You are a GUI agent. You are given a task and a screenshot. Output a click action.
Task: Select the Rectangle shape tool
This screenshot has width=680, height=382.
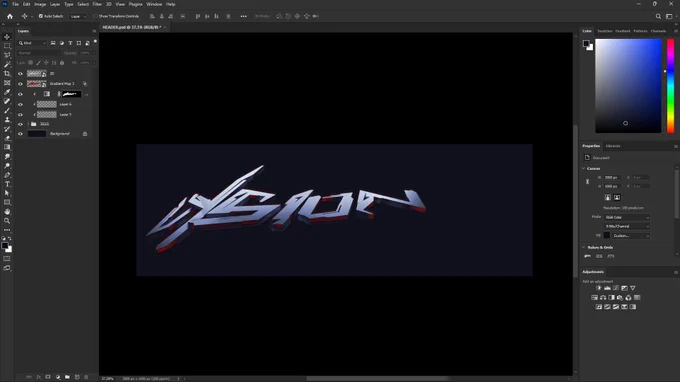(7, 202)
